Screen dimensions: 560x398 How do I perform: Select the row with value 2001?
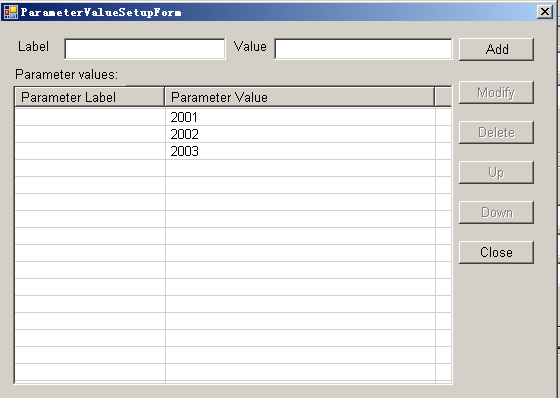click(x=233, y=117)
